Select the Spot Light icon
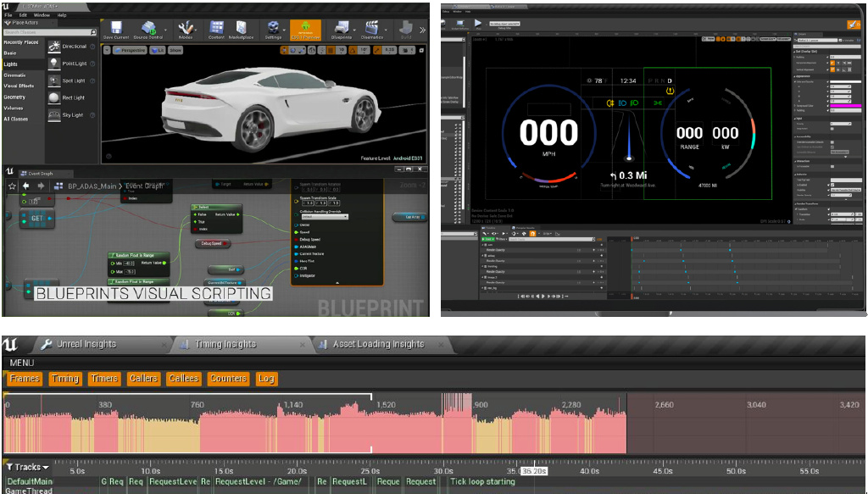Screen dimensions: 868x494 (54, 80)
